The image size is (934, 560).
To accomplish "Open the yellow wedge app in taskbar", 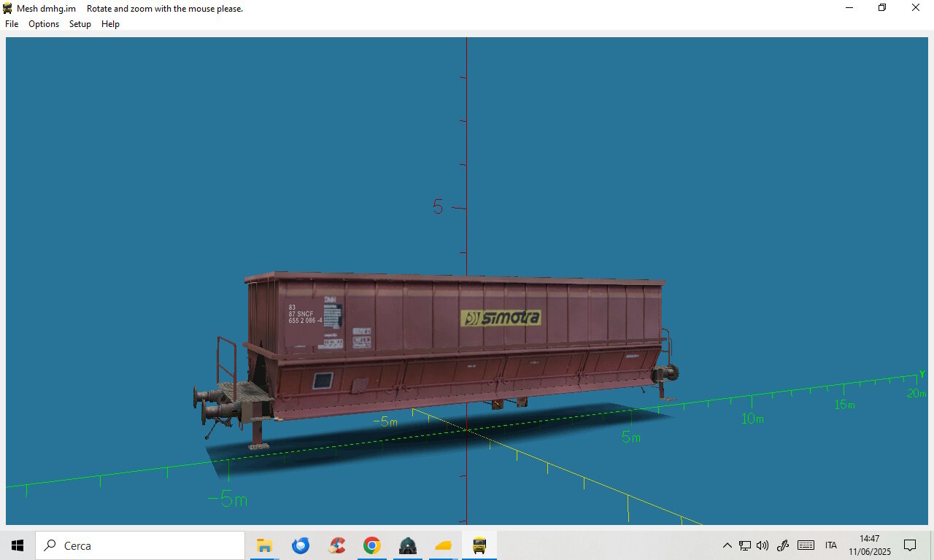I will [x=444, y=545].
